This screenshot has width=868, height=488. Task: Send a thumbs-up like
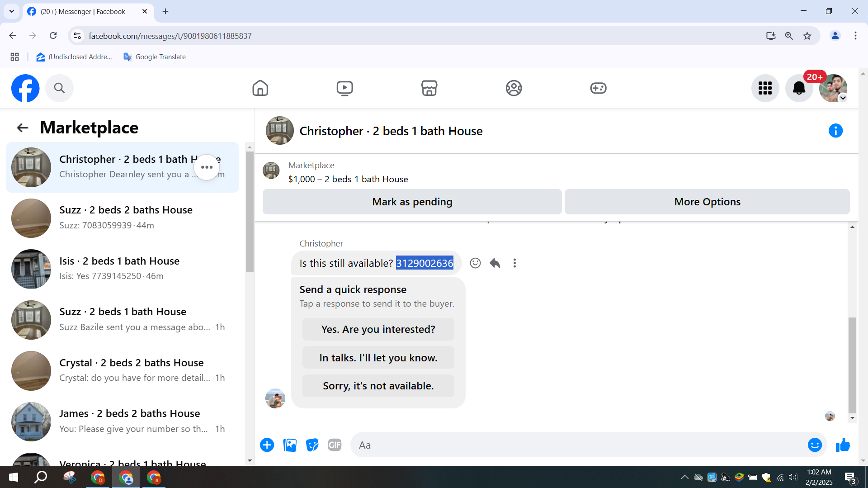tap(843, 445)
